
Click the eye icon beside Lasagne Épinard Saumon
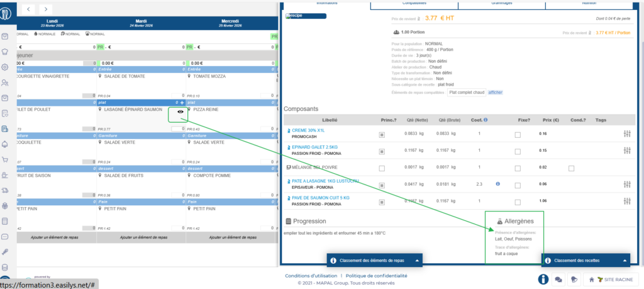pos(180,111)
